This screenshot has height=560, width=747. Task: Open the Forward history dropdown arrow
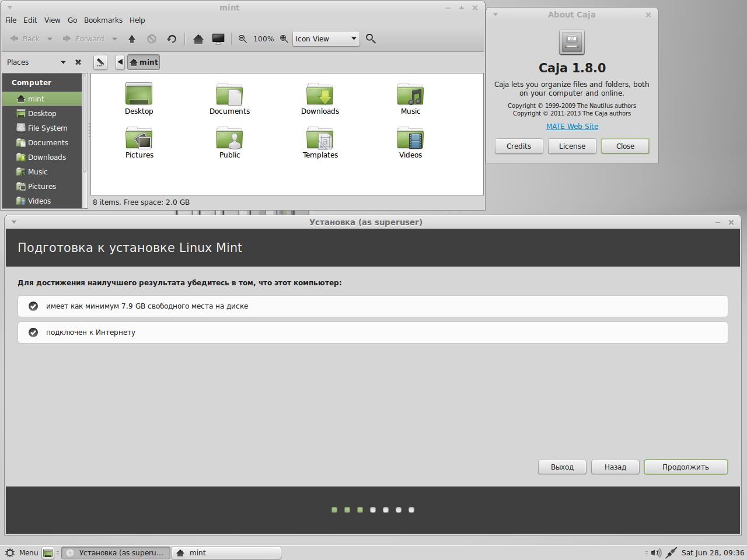(114, 39)
